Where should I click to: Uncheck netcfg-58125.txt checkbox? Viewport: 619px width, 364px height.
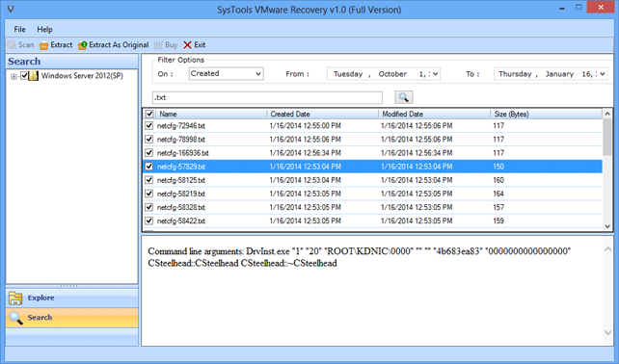point(148,180)
